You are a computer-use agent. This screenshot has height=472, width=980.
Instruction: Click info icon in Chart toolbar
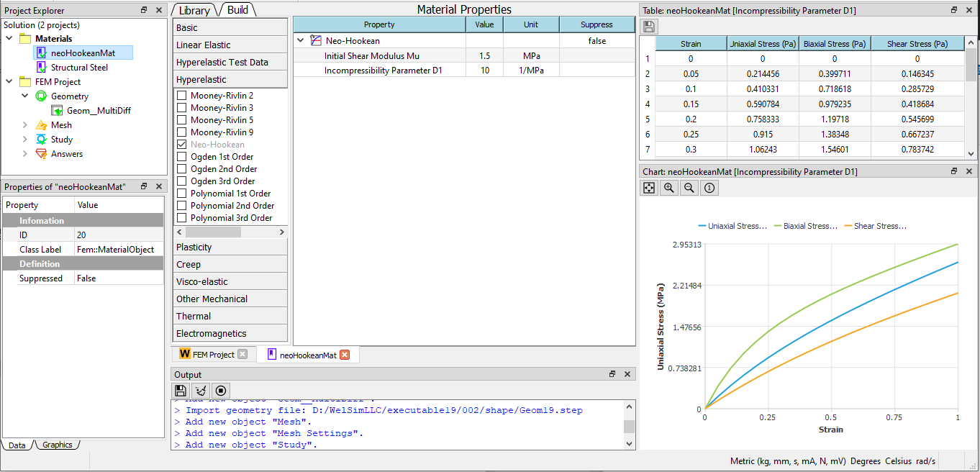tap(709, 188)
